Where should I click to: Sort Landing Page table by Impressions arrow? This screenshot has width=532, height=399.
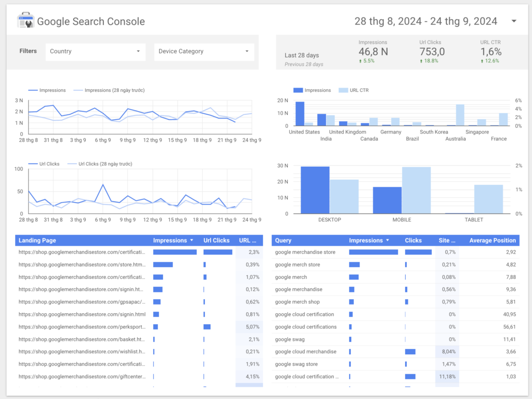click(x=192, y=240)
